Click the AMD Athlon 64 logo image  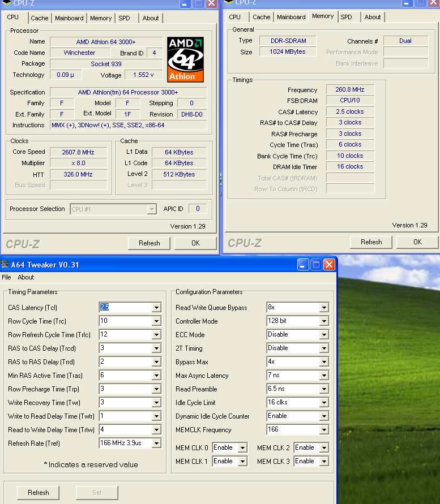(185, 59)
